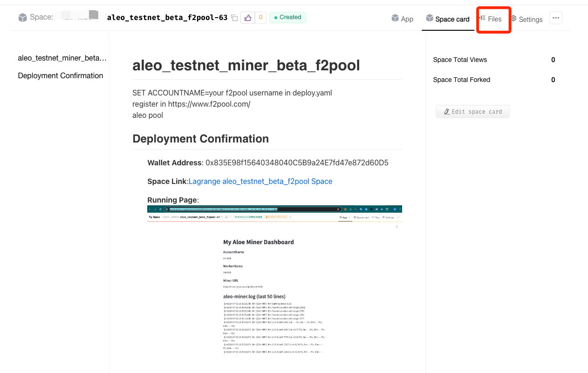Click the Space Total Forked label

[462, 80]
